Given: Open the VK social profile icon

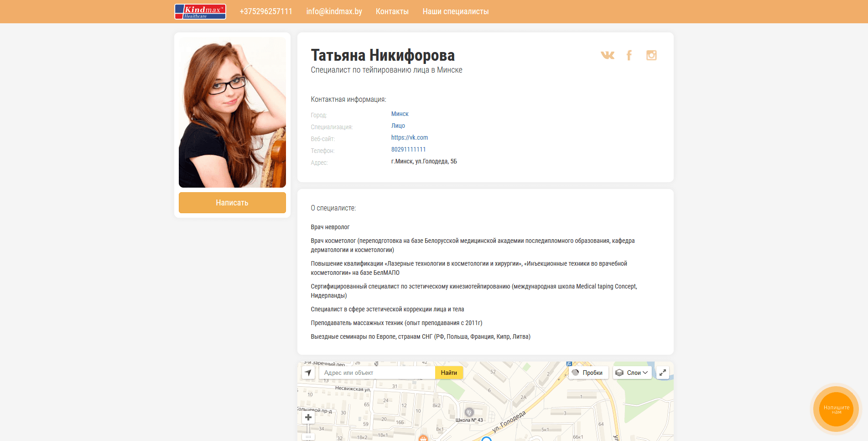Looking at the screenshot, I should click(x=607, y=55).
